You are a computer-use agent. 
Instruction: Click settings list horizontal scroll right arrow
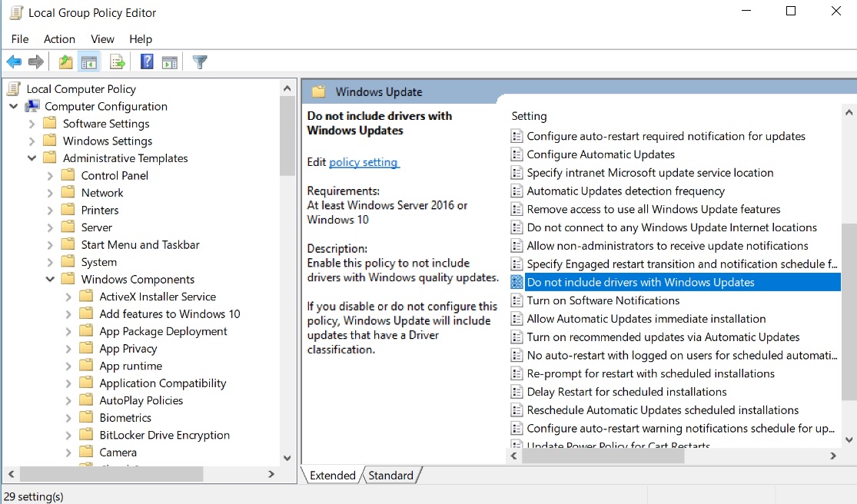(x=833, y=456)
